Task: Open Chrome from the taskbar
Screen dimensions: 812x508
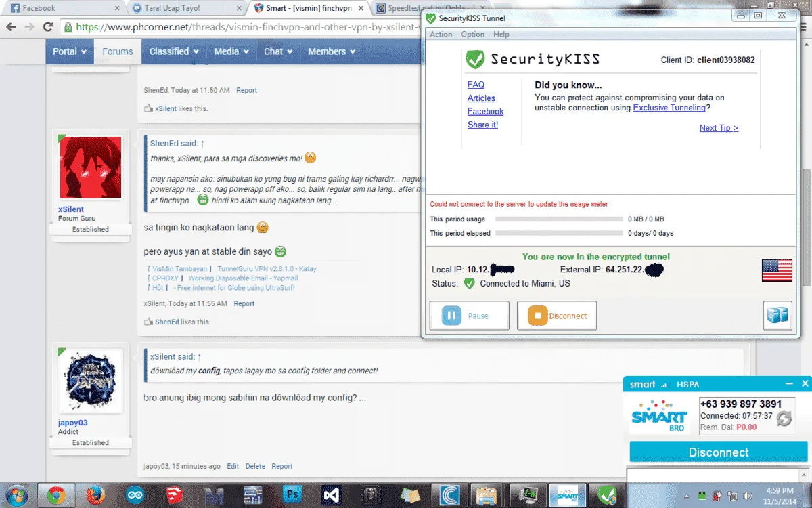Action: pos(56,495)
